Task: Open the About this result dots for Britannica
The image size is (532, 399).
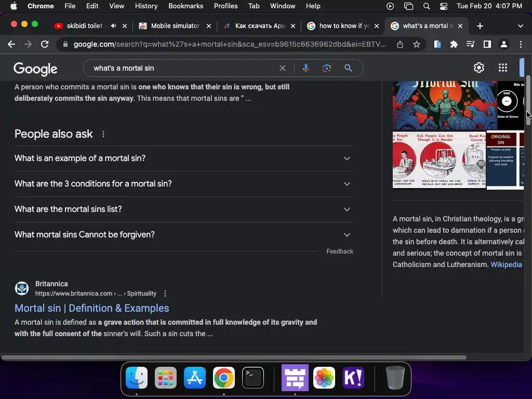Action: tap(165, 294)
